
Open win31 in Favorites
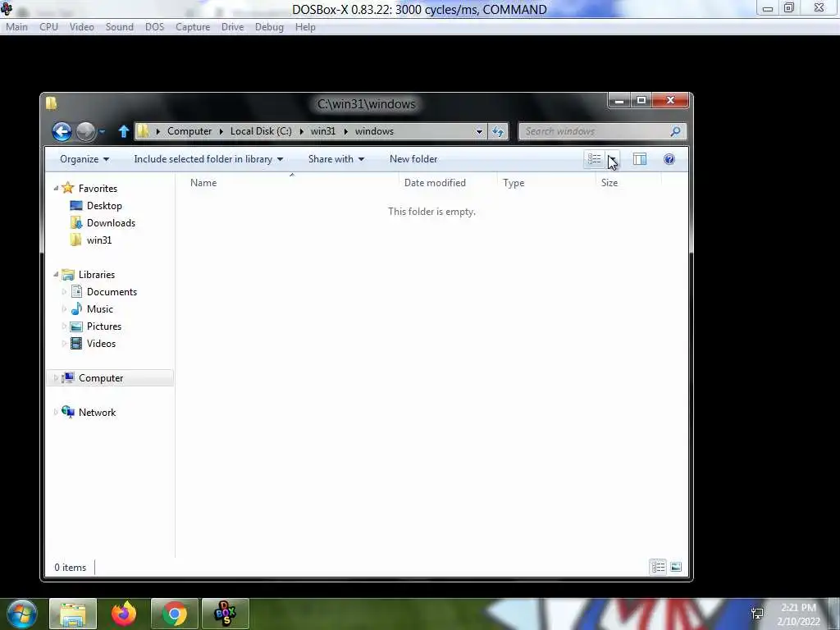point(99,240)
